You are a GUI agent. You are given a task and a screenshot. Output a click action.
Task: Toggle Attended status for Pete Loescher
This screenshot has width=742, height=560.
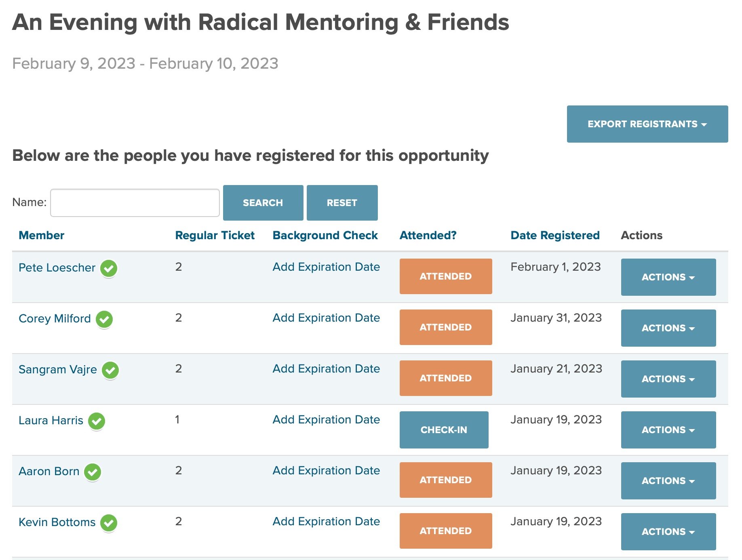point(445,276)
